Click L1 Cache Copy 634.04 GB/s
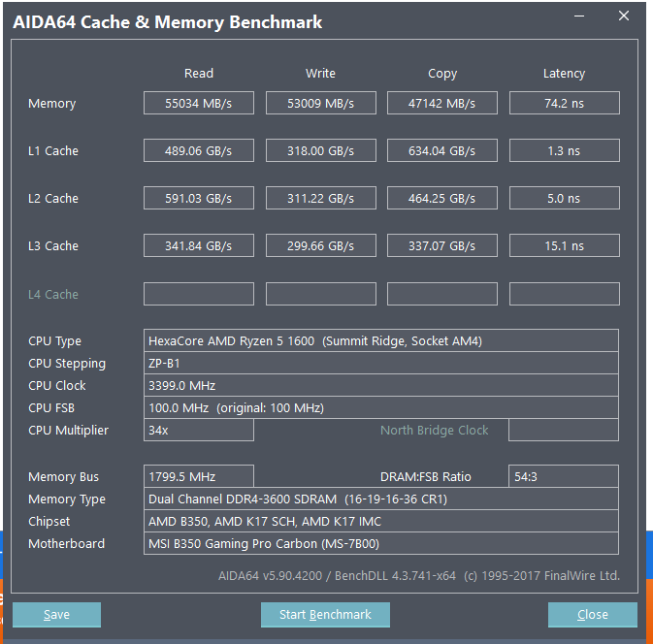 click(441, 150)
